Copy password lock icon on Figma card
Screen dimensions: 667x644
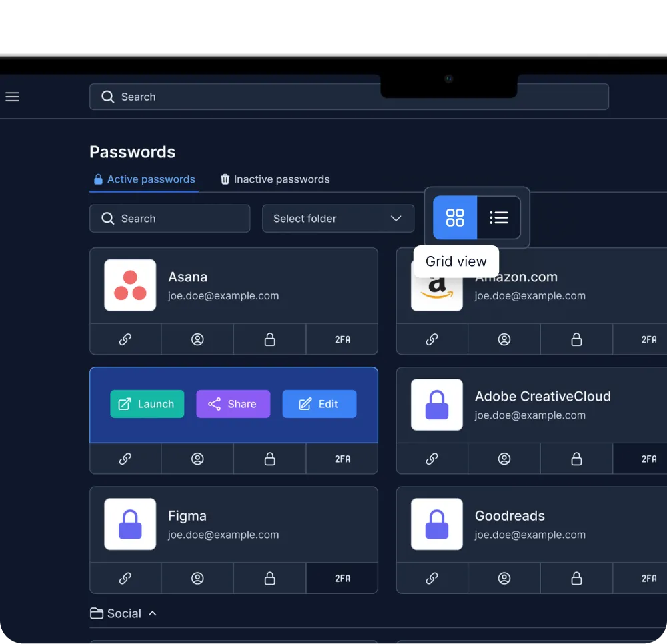269,578
